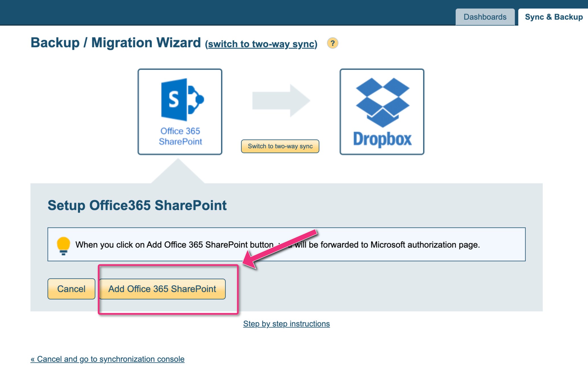
Task: Select the Office 365 SharePoint source tile
Action: [x=180, y=112]
